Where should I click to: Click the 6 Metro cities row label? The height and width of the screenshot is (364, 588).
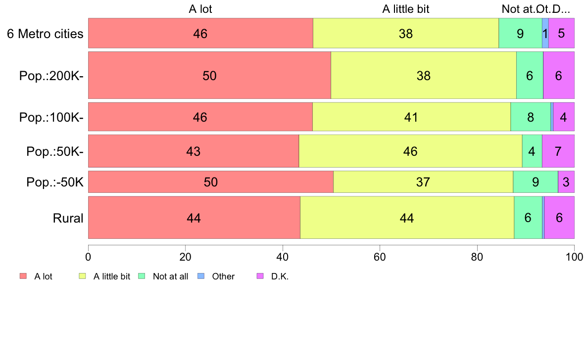click(x=45, y=34)
